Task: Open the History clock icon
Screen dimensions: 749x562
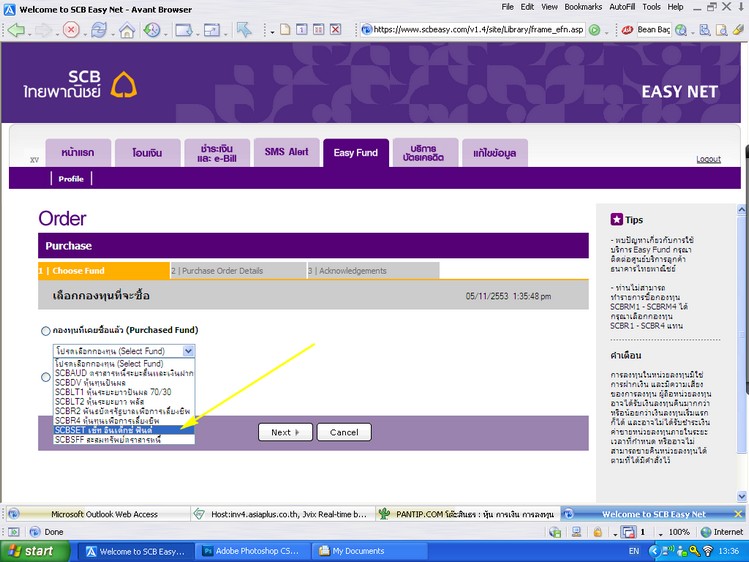Action: coord(152,30)
